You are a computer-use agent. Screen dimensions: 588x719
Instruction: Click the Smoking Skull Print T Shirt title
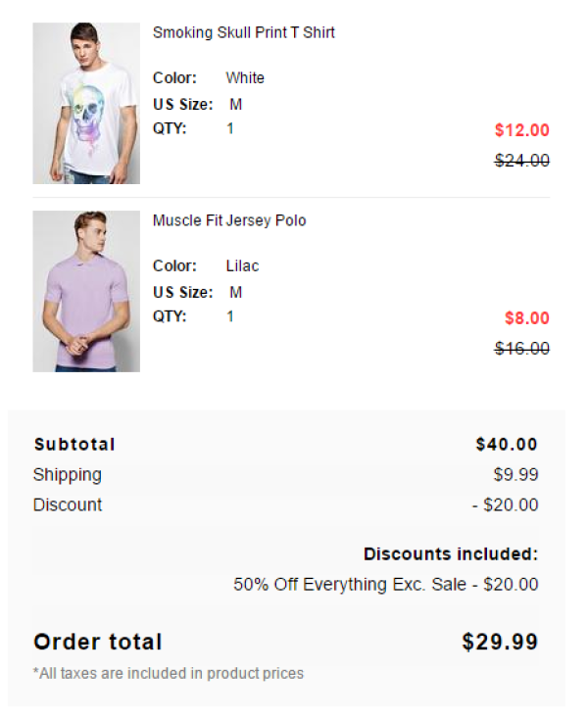(244, 32)
